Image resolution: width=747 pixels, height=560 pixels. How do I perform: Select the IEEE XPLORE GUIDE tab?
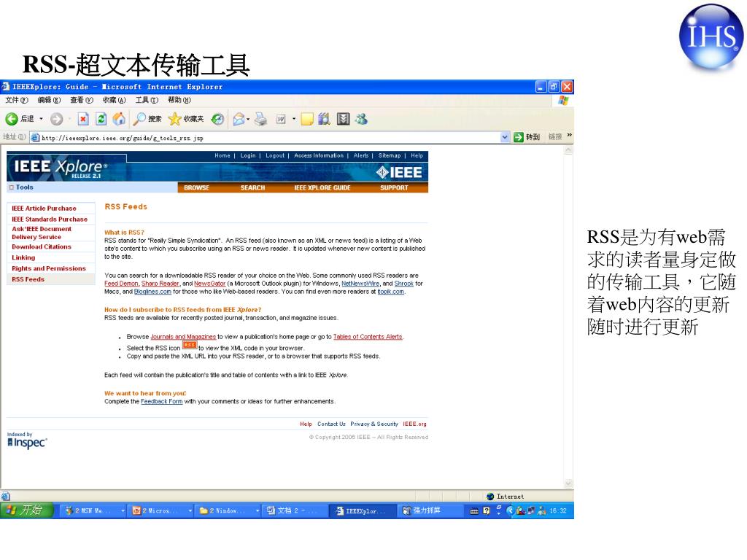click(322, 187)
